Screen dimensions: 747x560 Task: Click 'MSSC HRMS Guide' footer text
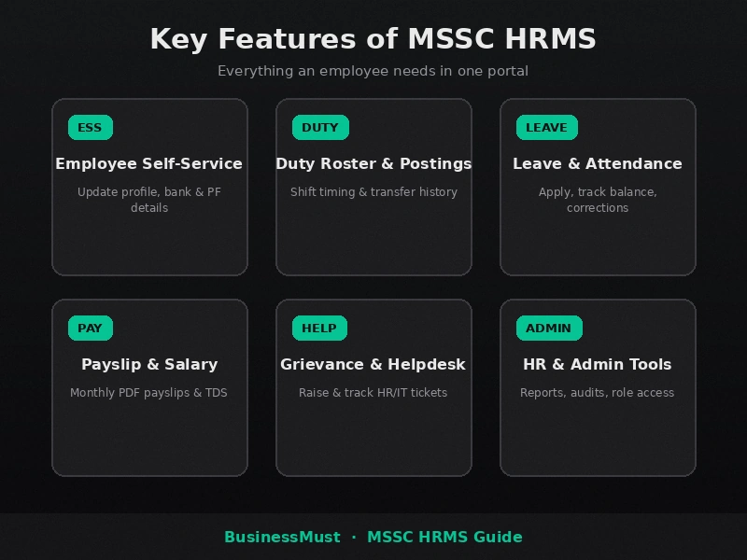445,538
